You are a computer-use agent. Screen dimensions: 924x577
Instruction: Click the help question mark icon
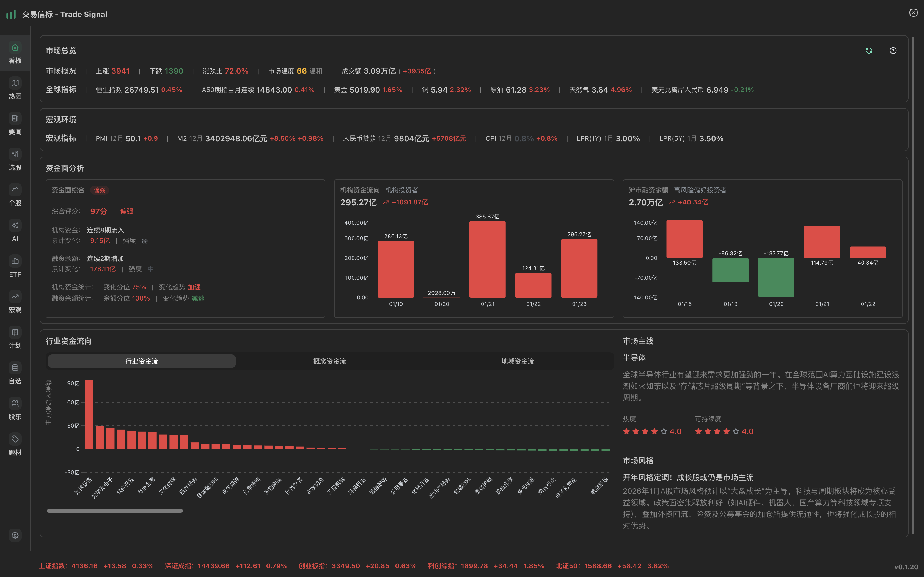pyautogui.click(x=893, y=50)
